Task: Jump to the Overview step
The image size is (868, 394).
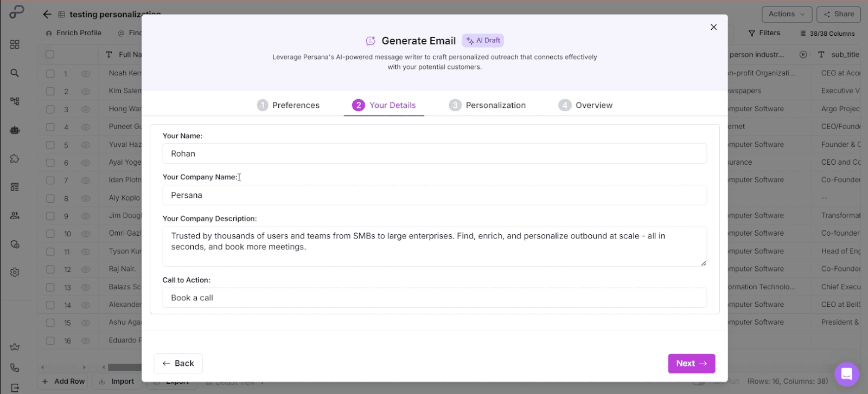Action: 585,105
